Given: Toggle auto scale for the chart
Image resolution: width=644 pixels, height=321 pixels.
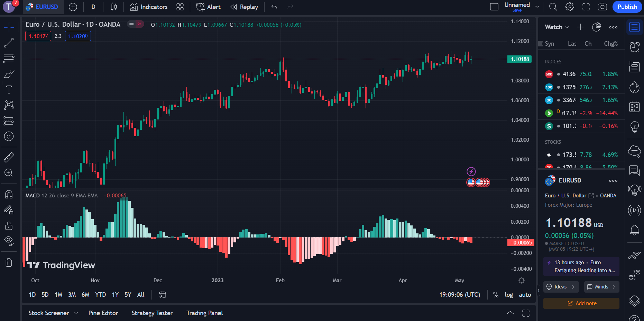Looking at the screenshot, I should tap(525, 295).
